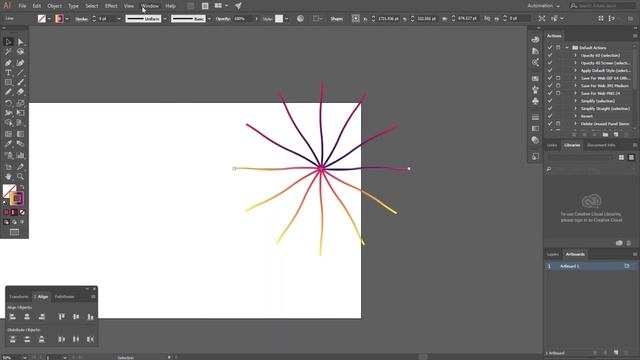Collapse the Default Actions folder
The image size is (640, 360).
567,48
